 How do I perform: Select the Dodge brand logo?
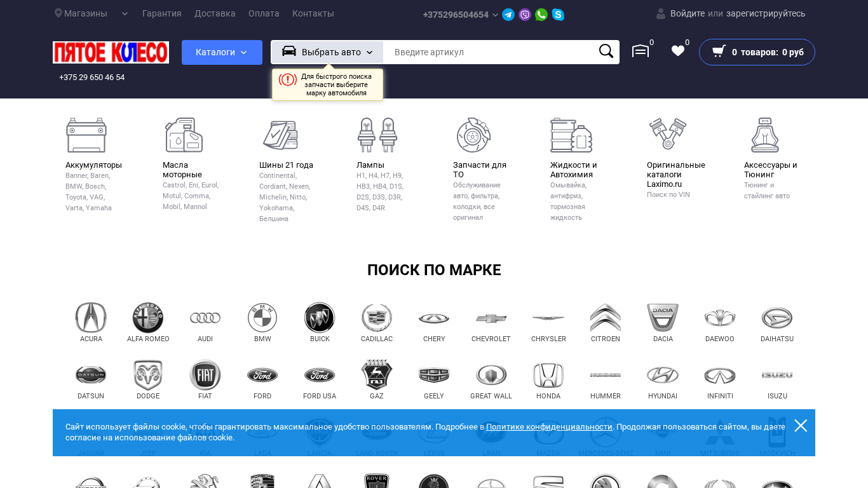click(148, 375)
